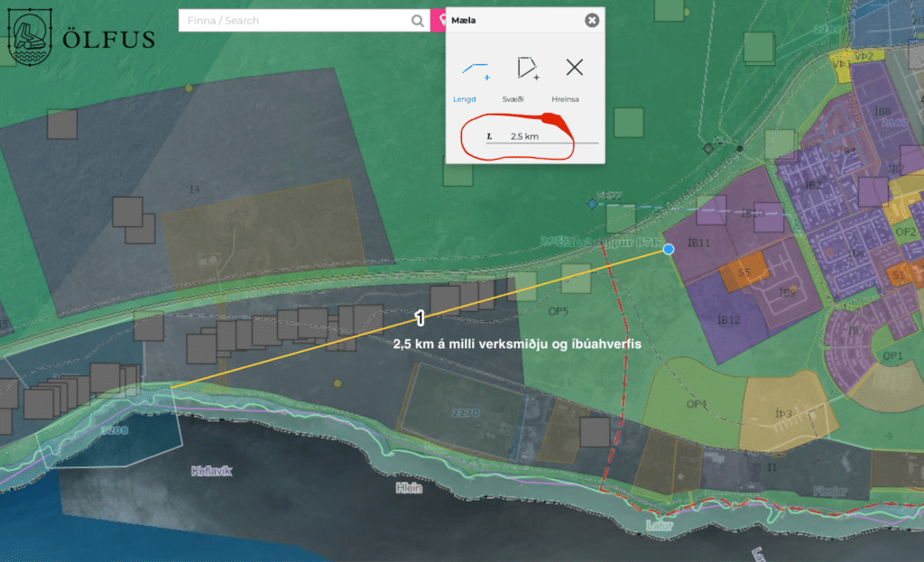Focus the Finna / Search field
The image size is (924, 562).
[x=293, y=21]
